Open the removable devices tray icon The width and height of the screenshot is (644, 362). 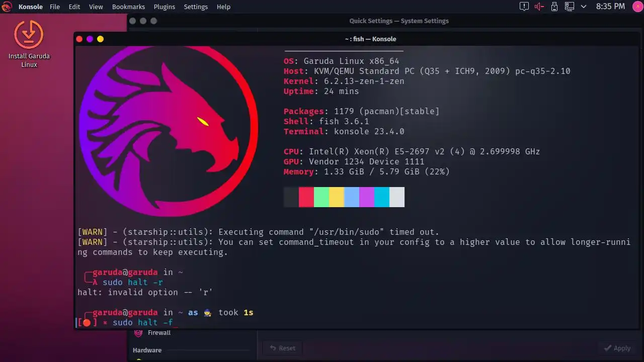[x=554, y=7]
